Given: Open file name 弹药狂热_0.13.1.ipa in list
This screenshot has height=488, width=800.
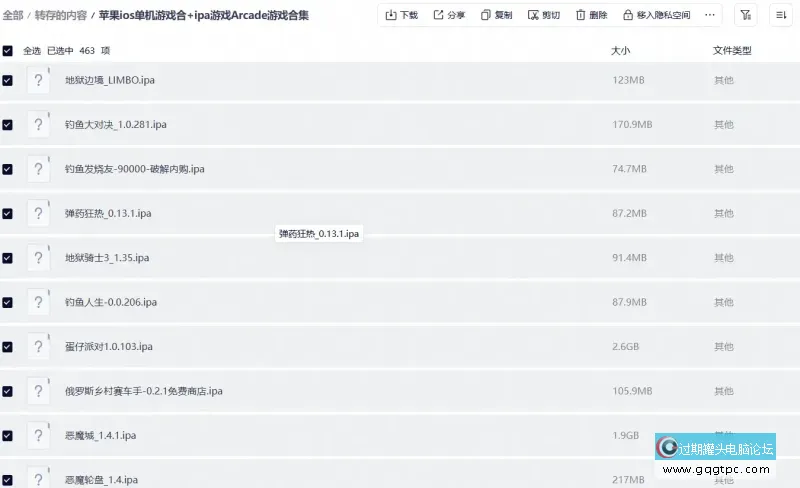Looking at the screenshot, I should point(108,213).
